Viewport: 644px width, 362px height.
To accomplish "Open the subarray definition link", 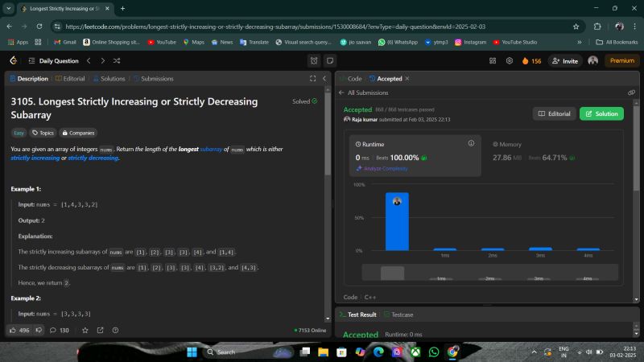I will coord(211,149).
